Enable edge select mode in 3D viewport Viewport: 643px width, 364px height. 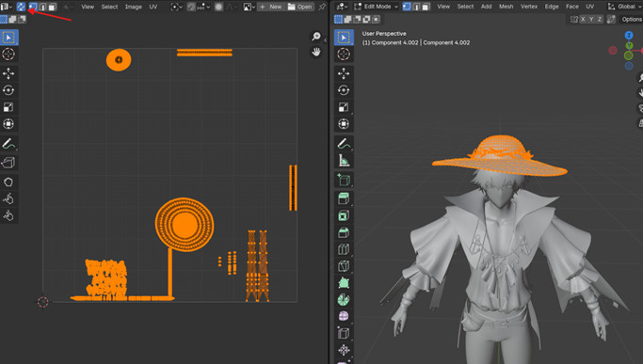pyautogui.click(x=416, y=7)
